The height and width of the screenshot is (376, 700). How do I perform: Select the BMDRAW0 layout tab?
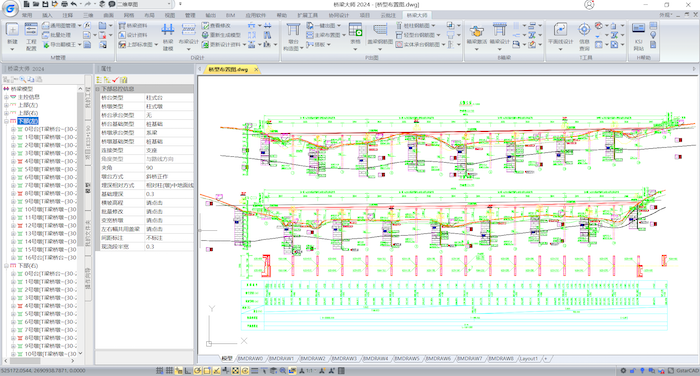click(x=250, y=359)
